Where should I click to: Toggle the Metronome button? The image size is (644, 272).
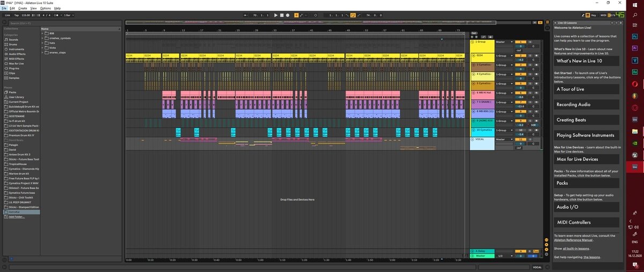56,15
